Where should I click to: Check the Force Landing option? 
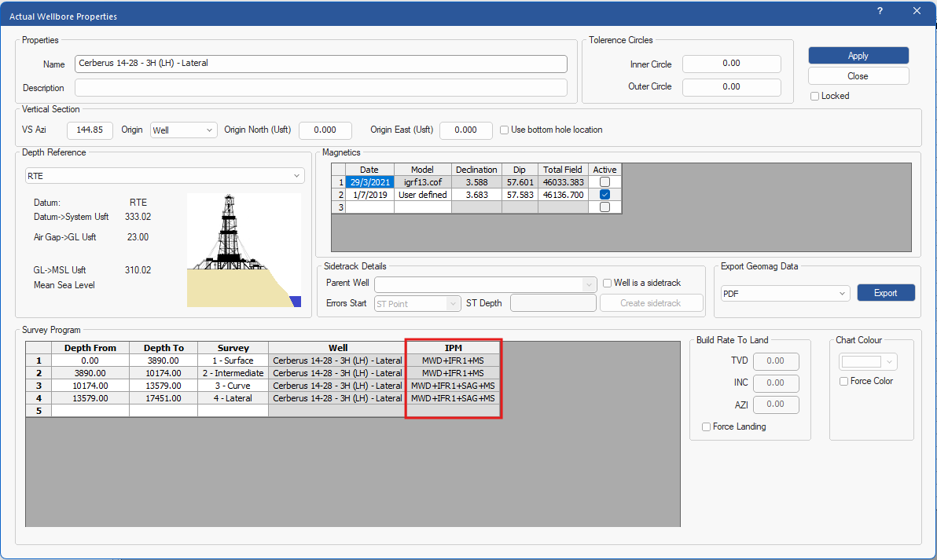706,426
